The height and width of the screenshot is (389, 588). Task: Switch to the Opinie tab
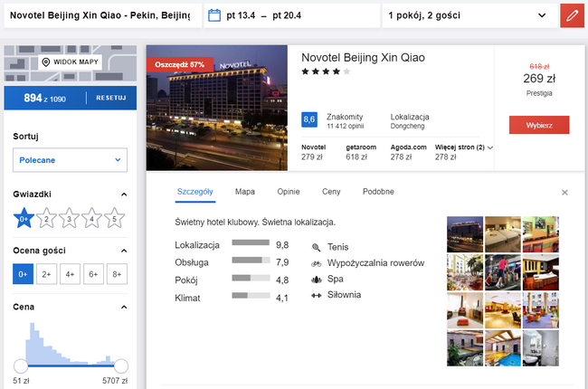[289, 192]
